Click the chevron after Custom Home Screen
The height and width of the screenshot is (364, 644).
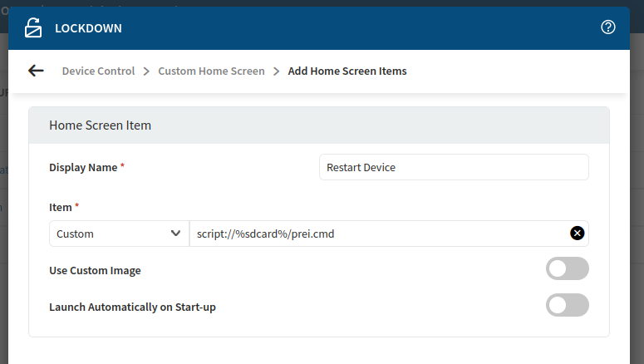pyautogui.click(x=276, y=71)
